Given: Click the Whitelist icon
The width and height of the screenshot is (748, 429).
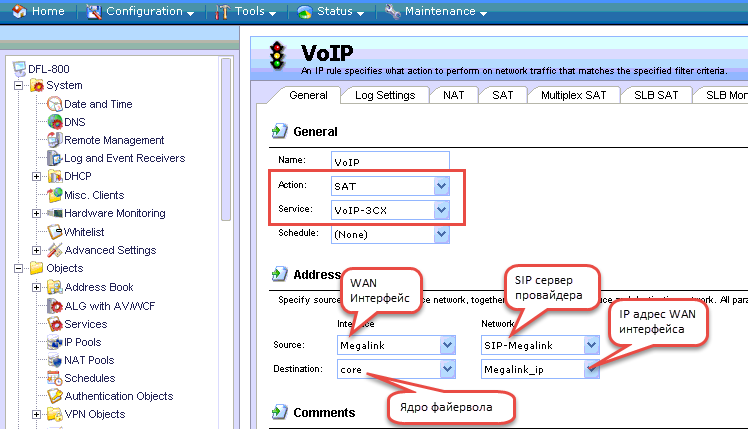Looking at the screenshot, I should pos(55,232).
